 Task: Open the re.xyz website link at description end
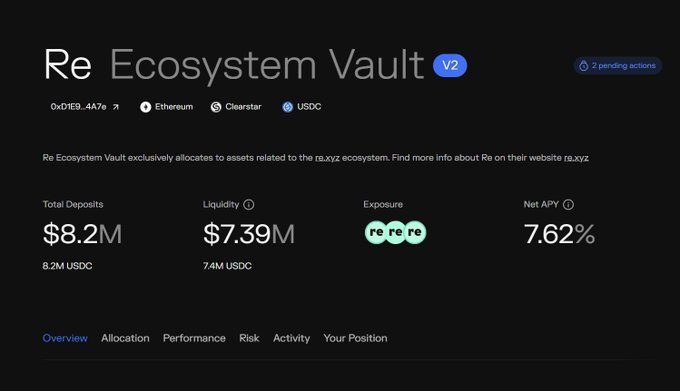pos(576,158)
